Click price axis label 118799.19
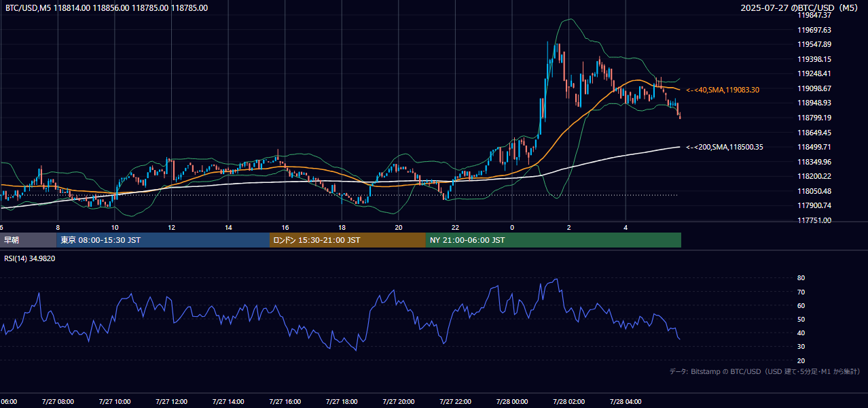 coord(814,118)
